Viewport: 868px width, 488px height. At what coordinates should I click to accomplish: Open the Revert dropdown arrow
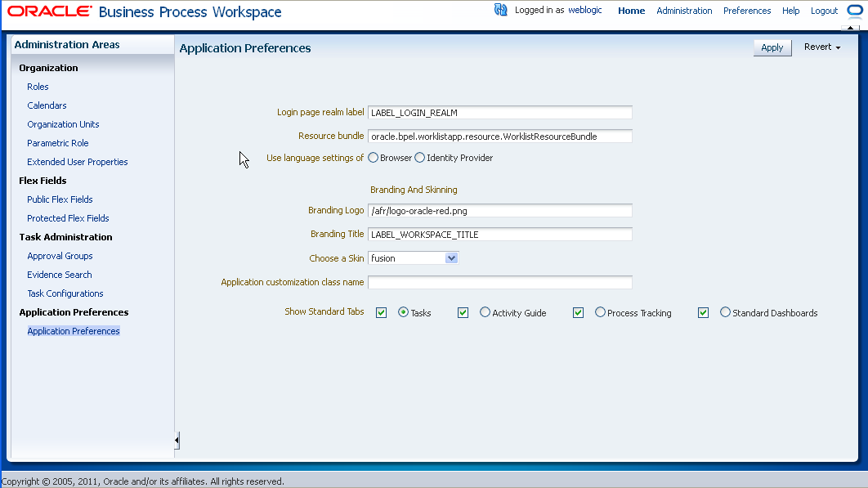(x=838, y=47)
